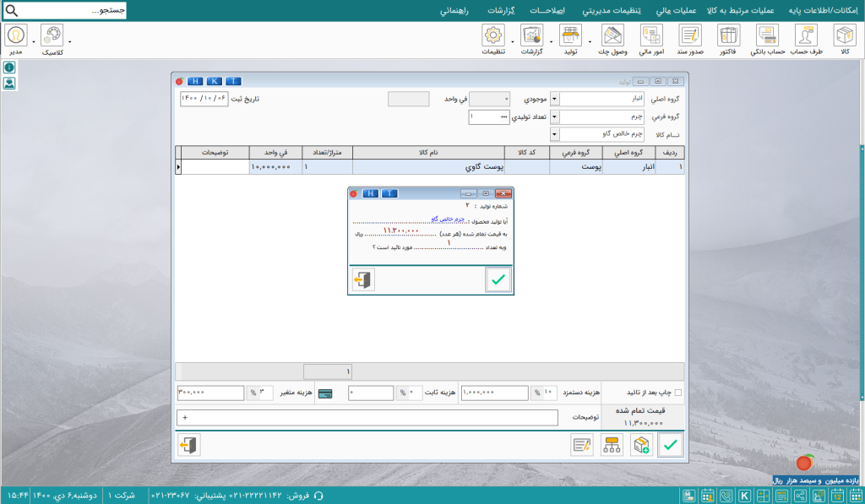This screenshot has height=504, width=865.
Task: Click the info icon in left sidebar
Action: pos(9,68)
